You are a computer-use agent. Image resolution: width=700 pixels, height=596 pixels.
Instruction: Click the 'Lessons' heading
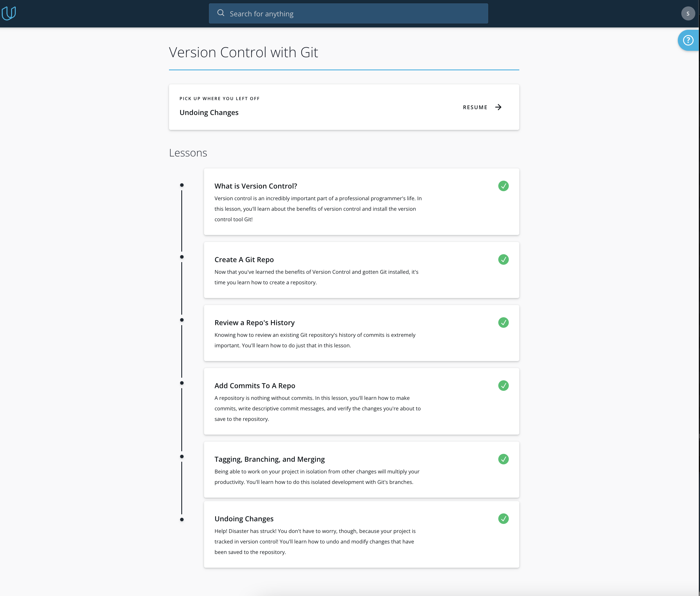coord(188,153)
